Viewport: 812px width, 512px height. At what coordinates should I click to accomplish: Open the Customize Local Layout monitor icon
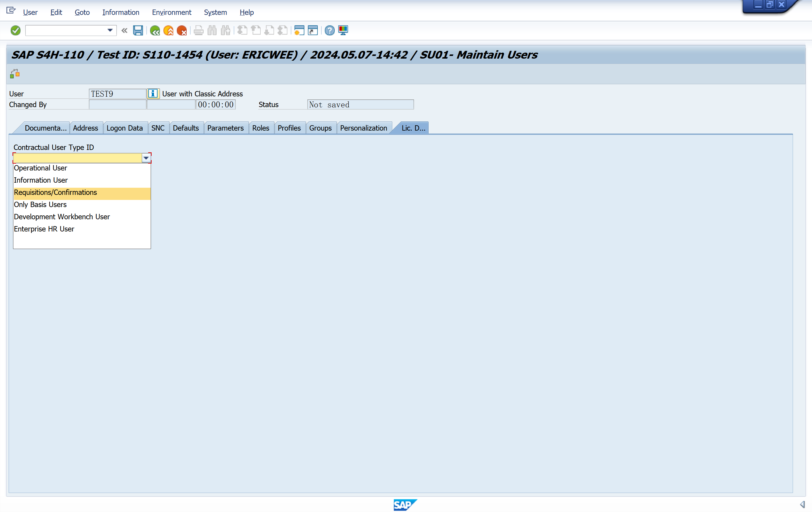[343, 30]
